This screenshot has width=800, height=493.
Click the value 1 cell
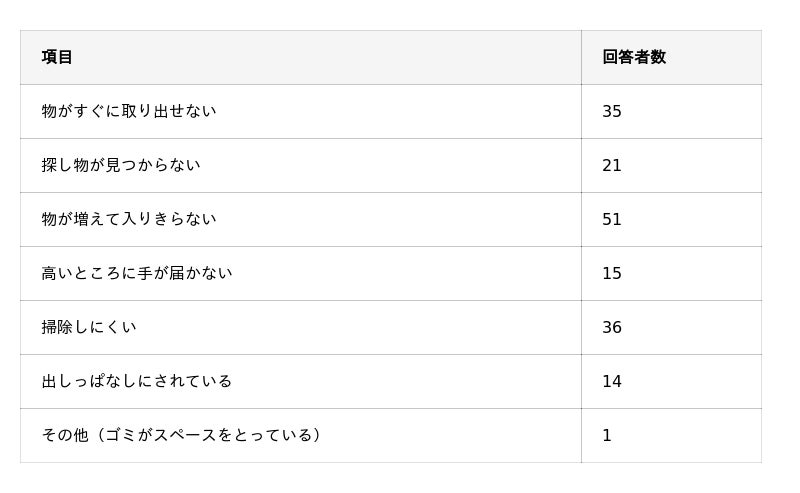607,435
